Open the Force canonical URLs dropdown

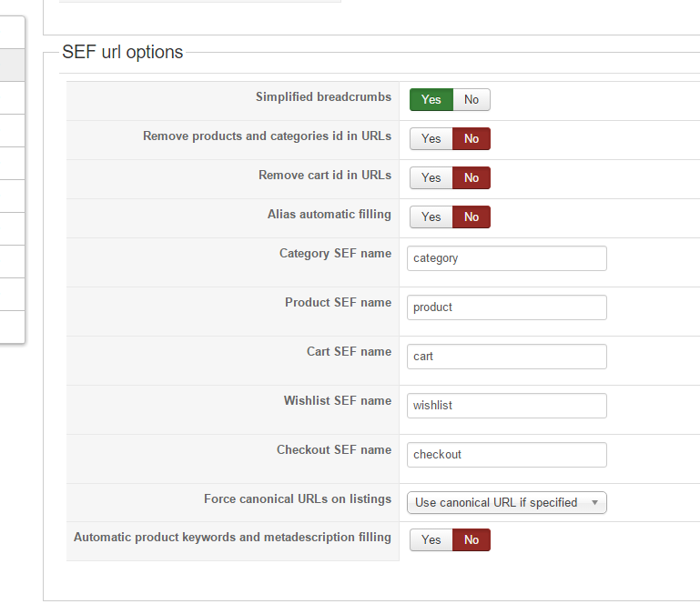tap(505, 502)
